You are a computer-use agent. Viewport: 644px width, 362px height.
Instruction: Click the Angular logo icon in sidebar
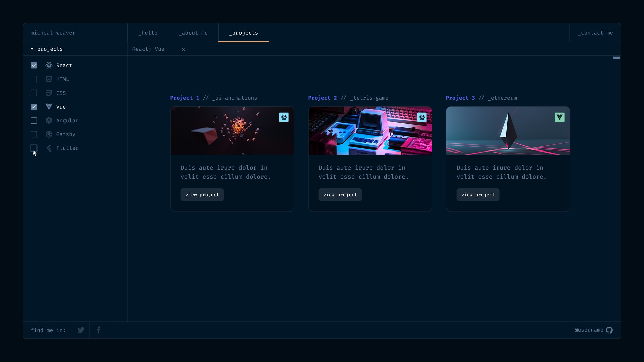click(49, 121)
